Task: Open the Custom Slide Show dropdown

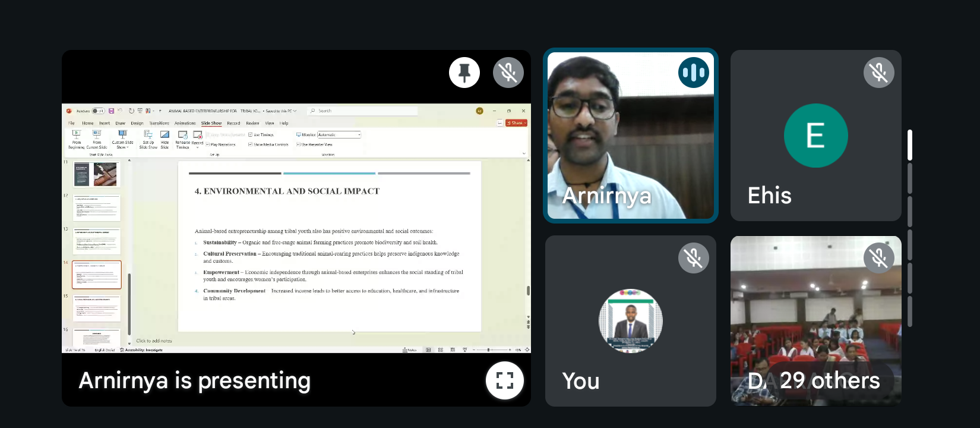Action: click(122, 140)
